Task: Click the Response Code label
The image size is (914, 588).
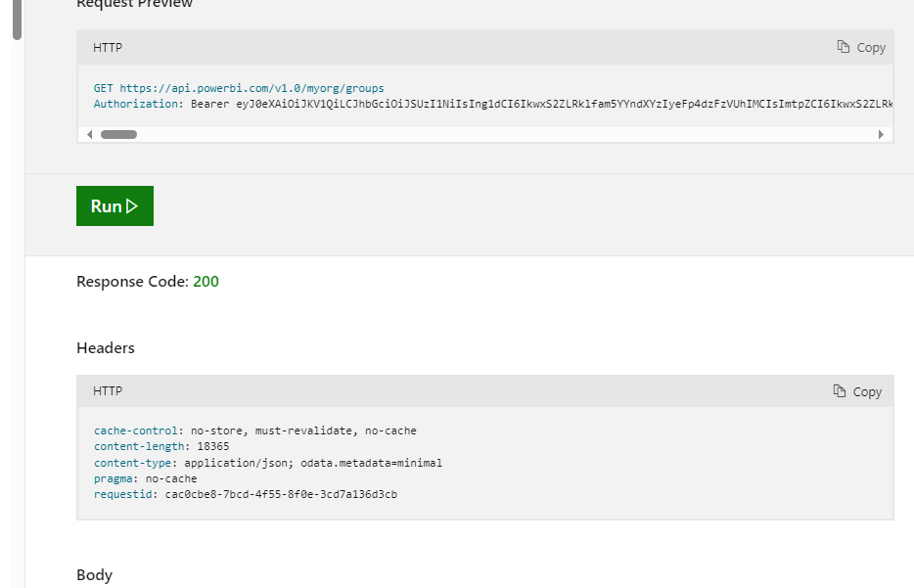Action: tap(132, 282)
